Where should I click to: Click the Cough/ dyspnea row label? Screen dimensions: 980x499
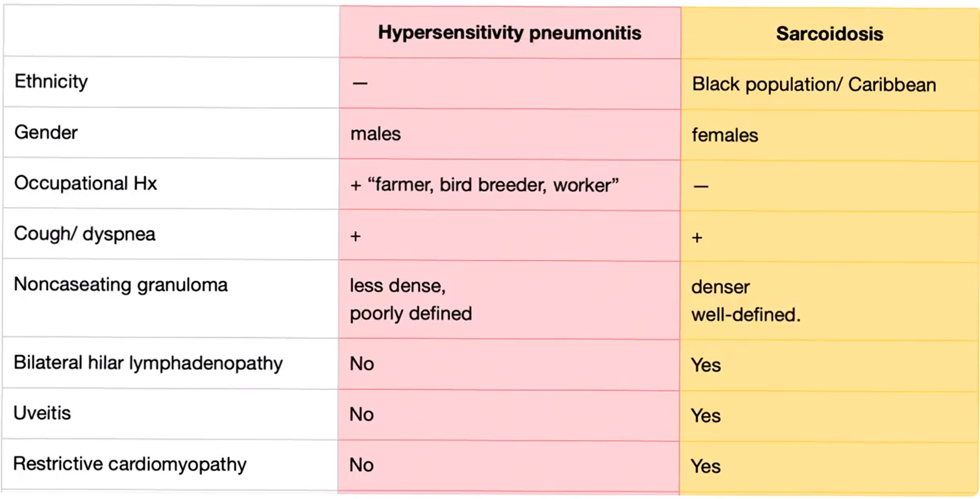85,234
